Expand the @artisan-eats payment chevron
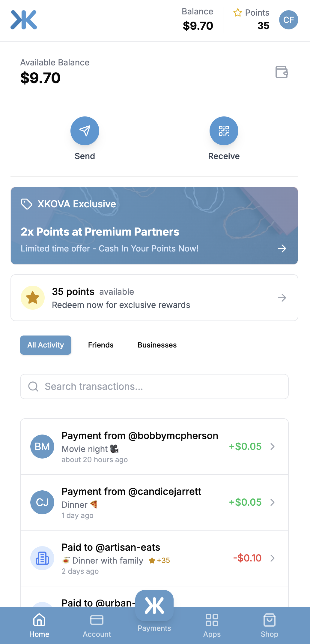 pyautogui.click(x=273, y=558)
